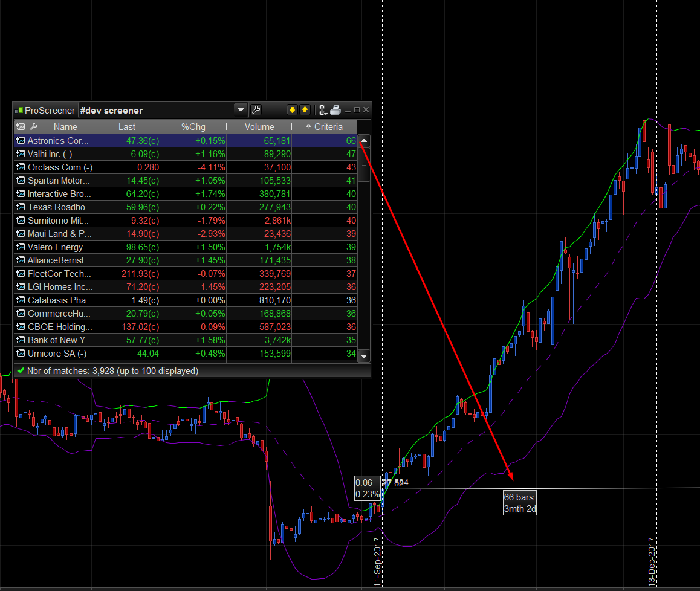Select the Maui Land & P... name
Image resolution: width=700 pixels, height=591 pixels.
tap(59, 234)
